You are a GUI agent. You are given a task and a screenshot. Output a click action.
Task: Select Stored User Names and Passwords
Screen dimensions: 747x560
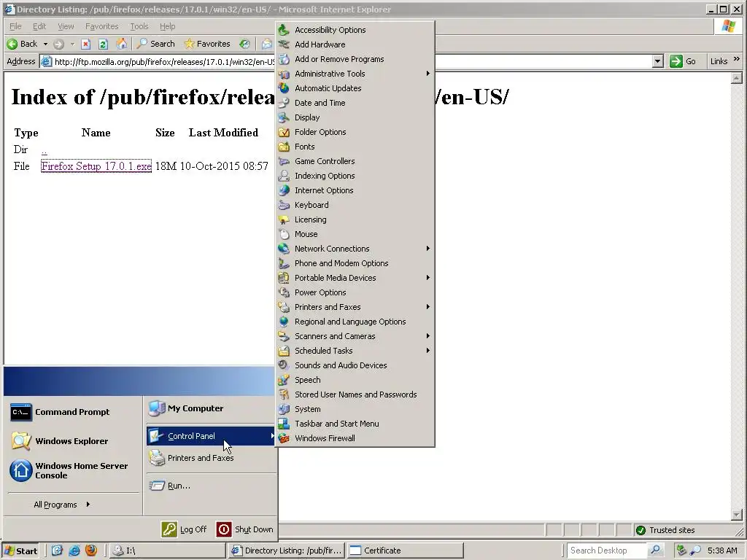coord(355,394)
